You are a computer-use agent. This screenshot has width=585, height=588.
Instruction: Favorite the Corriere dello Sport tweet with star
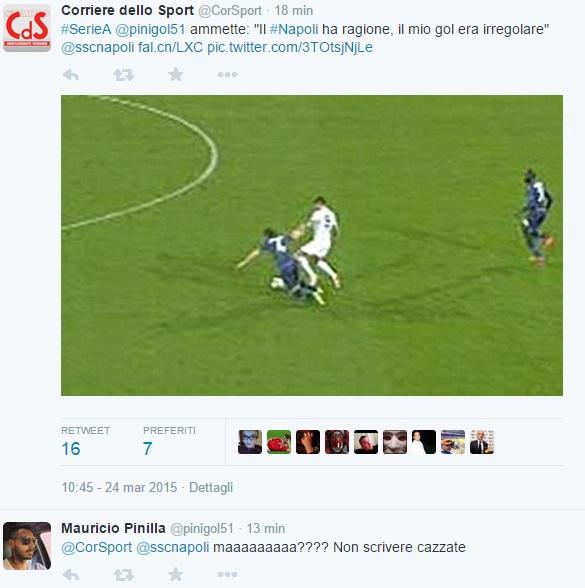(x=175, y=74)
